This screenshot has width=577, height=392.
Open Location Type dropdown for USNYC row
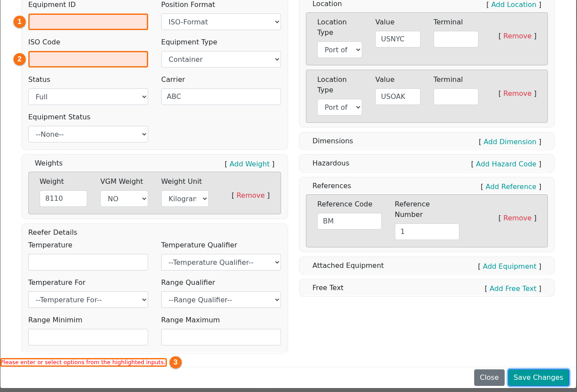coord(339,50)
